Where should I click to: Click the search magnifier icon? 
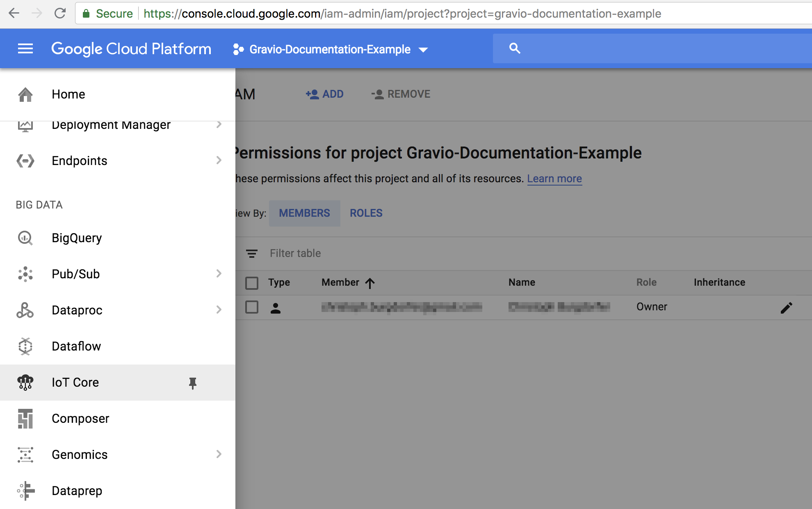(x=515, y=48)
